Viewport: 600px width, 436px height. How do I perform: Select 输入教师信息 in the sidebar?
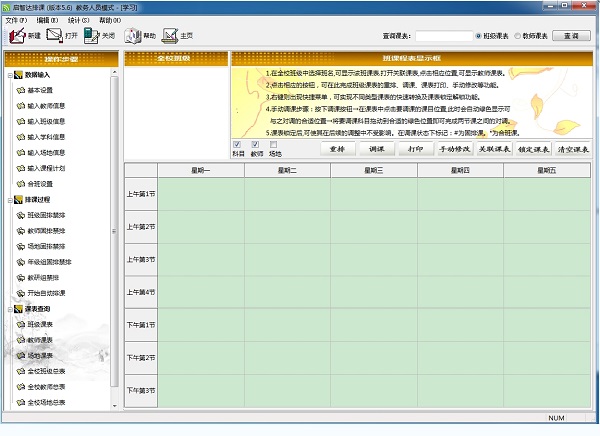[46, 105]
